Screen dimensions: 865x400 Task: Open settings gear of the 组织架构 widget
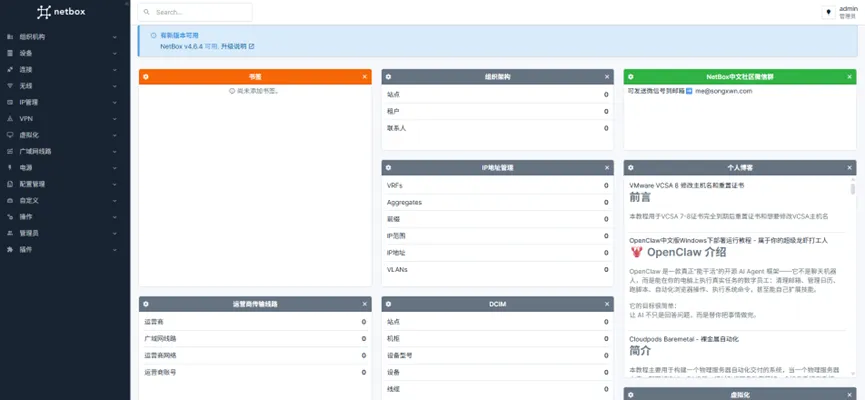tap(388, 77)
